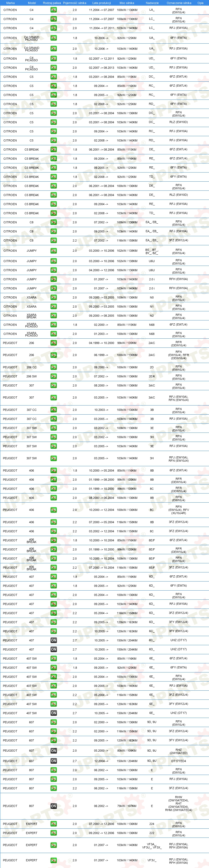The height and width of the screenshot is (868, 209).
Task: Click diesel ON icon in Peugeot 807 79kW row
Action: (x=53, y=806)
